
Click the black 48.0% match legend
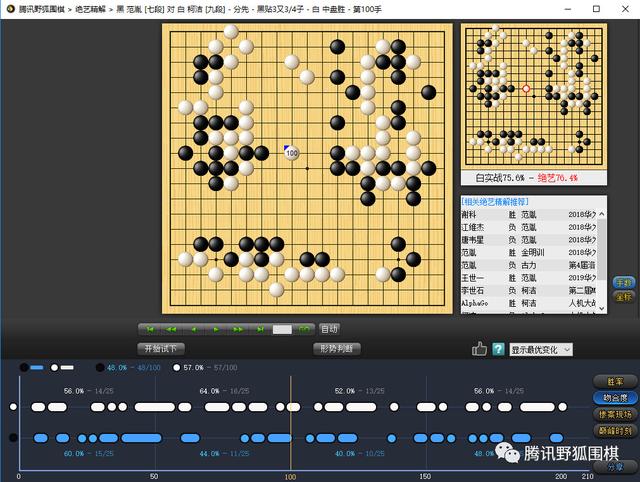[128, 368]
